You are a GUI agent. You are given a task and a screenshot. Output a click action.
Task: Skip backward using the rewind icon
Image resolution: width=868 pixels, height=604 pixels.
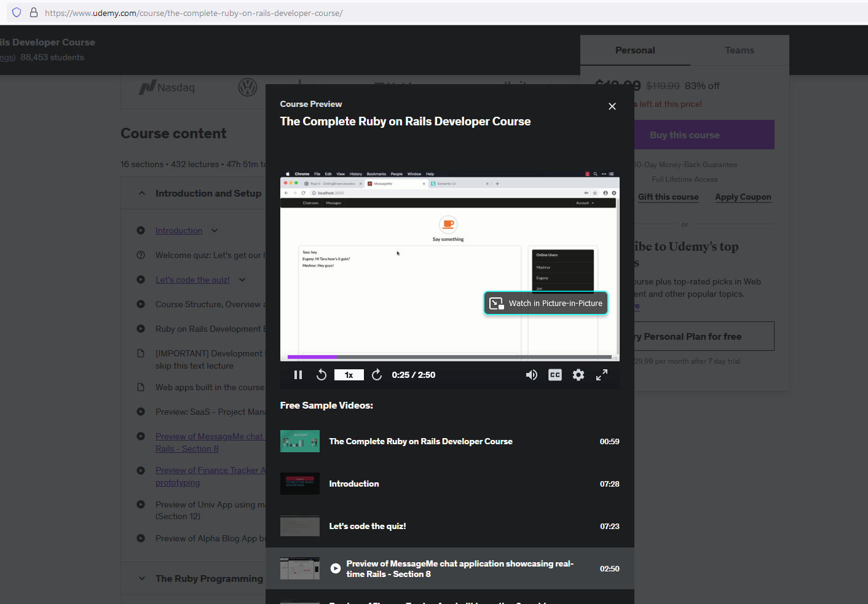(x=321, y=374)
